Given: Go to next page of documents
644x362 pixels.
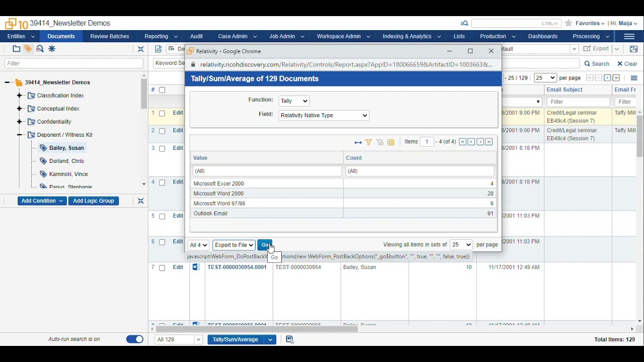Looking at the screenshot, I should click(x=607, y=78).
